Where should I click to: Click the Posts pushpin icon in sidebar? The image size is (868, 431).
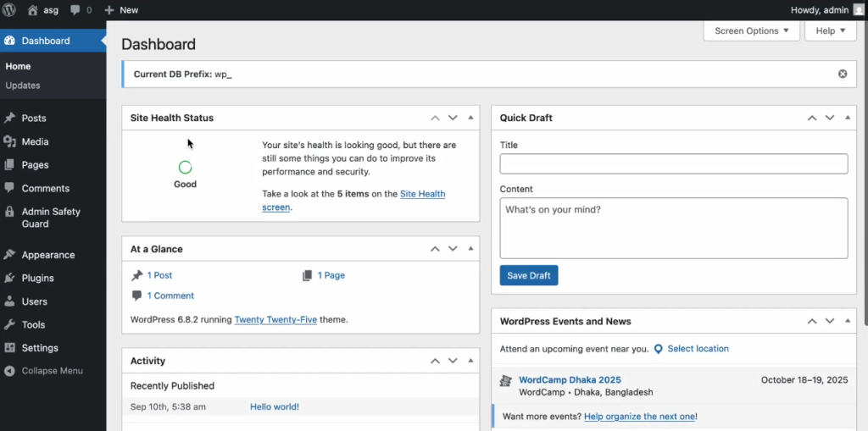click(x=9, y=119)
